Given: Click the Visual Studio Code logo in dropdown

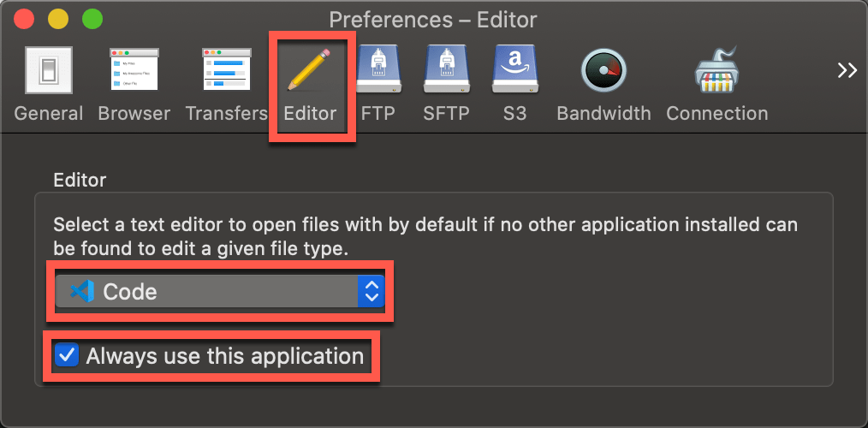Looking at the screenshot, I should coord(81,292).
